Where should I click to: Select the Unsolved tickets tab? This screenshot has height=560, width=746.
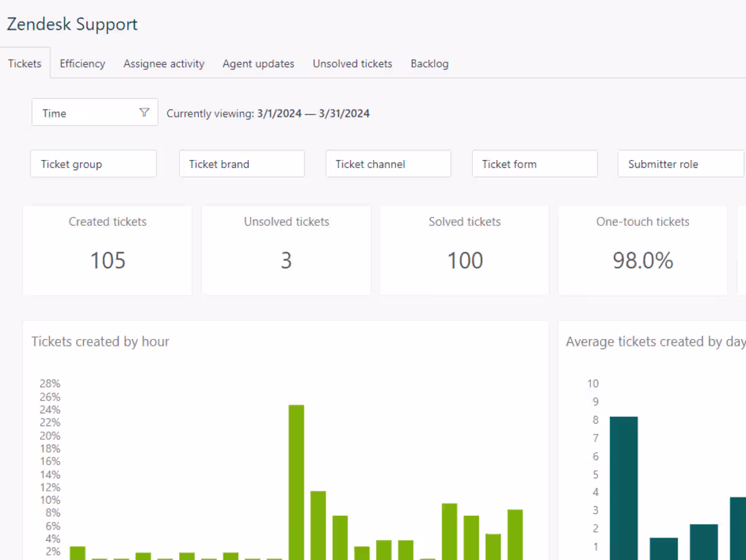pyautogui.click(x=352, y=64)
